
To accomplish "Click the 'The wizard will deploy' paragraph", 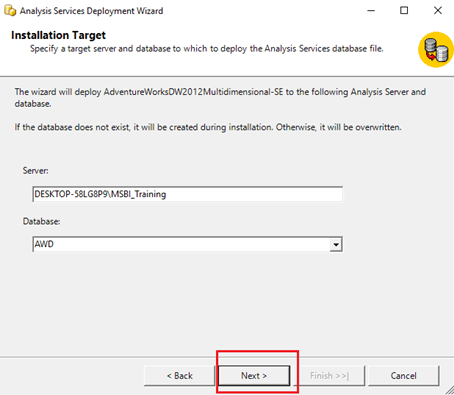I will coord(220,98).
